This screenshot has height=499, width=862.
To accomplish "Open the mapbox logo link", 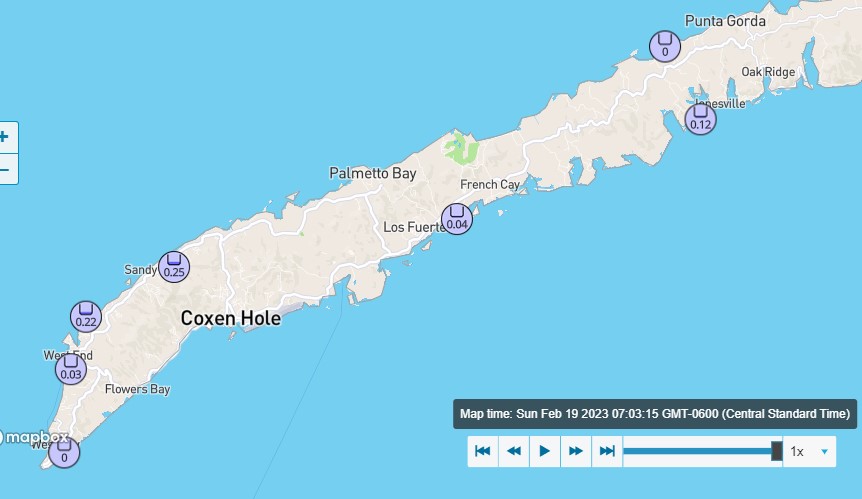I will click(x=34, y=437).
